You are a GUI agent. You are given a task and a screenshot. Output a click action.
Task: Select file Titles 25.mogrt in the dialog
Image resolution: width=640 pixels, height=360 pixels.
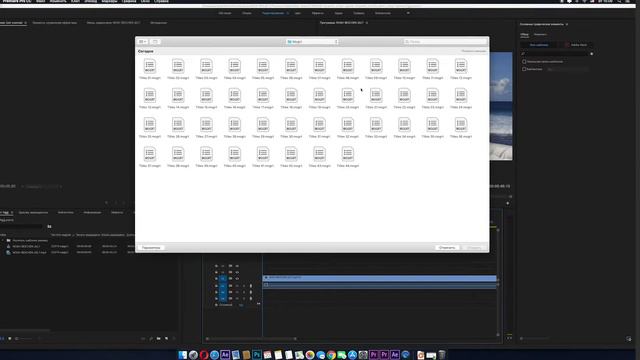[150, 128]
